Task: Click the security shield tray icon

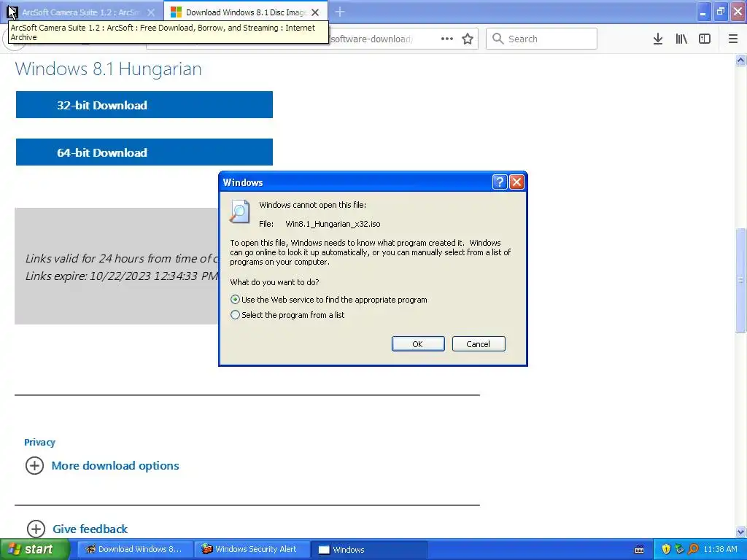Action: click(x=666, y=549)
